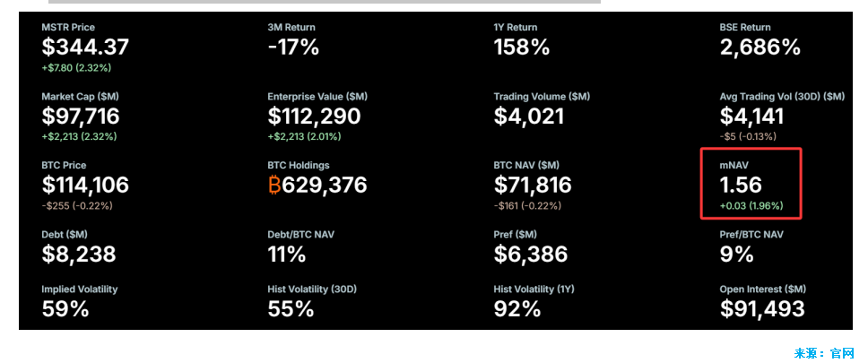The width and height of the screenshot is (868, 363).
Task: Select the 3M Return metric
Action: [293, 48]
